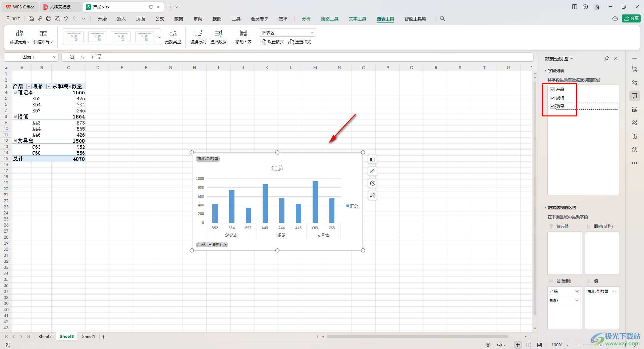Expand chart styles gallery arrow
The height and width of the screenshot is (349, 644).
(159, 37)
